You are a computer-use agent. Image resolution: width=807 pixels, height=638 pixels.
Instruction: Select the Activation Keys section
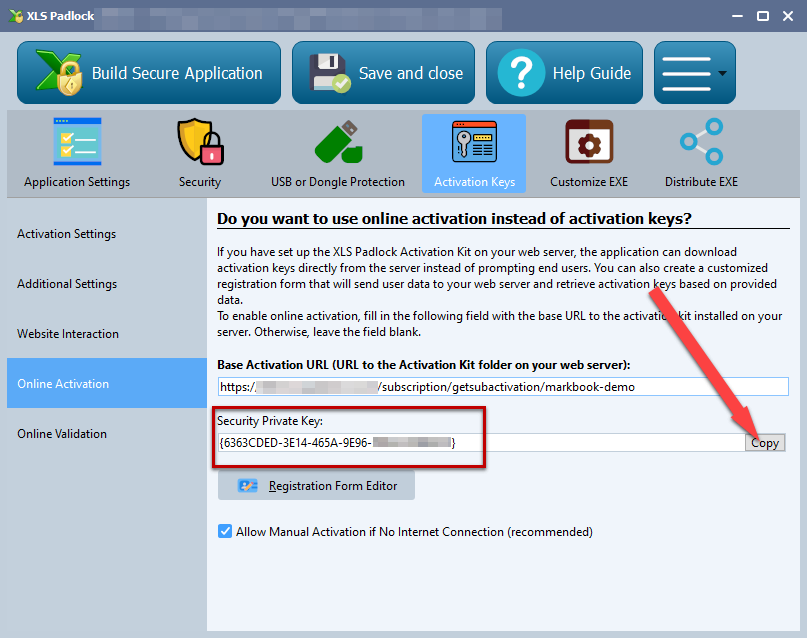pos(474,154)
